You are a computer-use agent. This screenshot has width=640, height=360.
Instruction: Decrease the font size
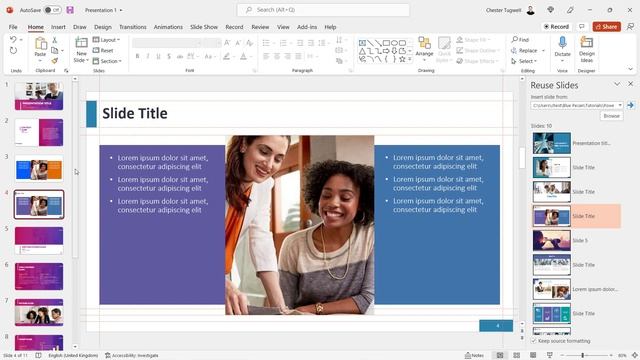(x=238, y=42)
